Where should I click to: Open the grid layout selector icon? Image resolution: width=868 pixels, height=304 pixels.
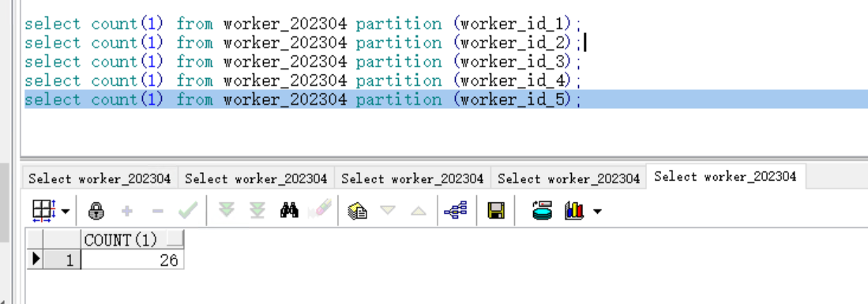point(43,210)
